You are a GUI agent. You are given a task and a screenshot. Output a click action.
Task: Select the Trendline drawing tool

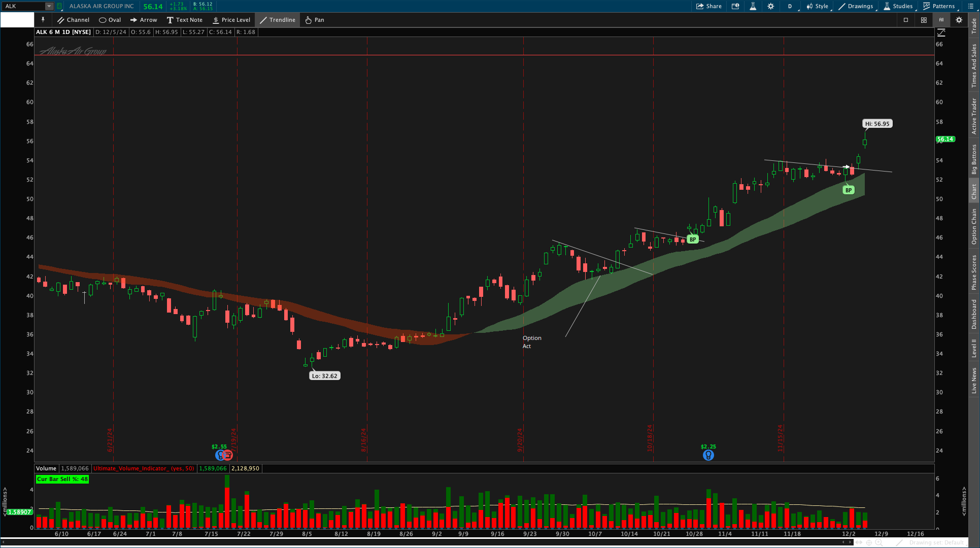(278, 20)
